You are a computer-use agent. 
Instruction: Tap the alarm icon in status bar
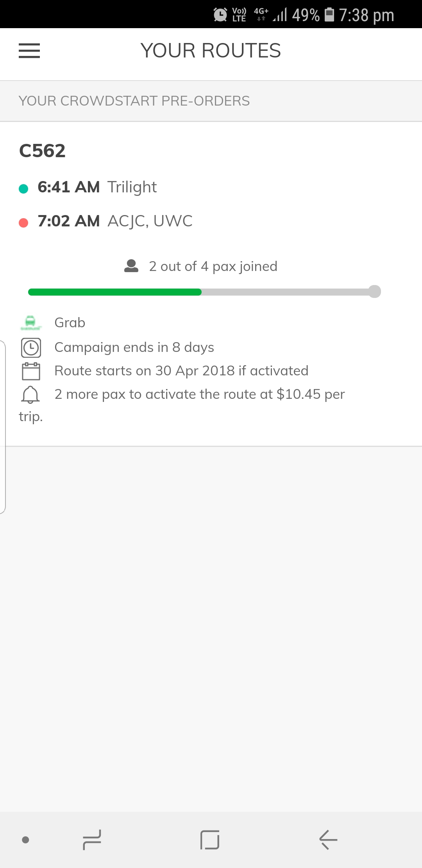[x=220, y=15]
